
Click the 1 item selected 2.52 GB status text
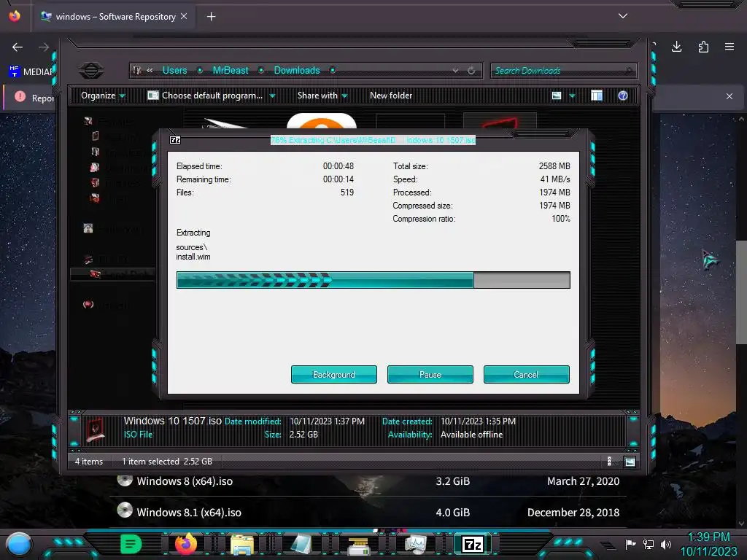click(167, 462)
